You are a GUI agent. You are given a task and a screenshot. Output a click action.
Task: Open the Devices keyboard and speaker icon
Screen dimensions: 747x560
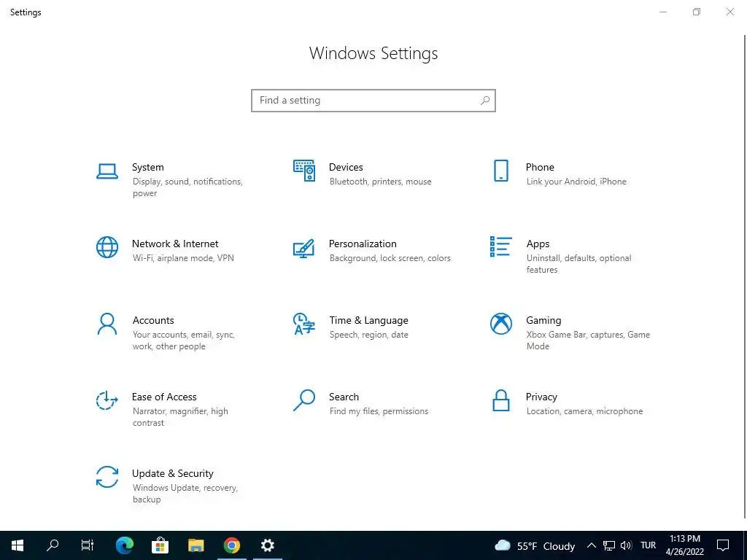click(x=304, y=171)
